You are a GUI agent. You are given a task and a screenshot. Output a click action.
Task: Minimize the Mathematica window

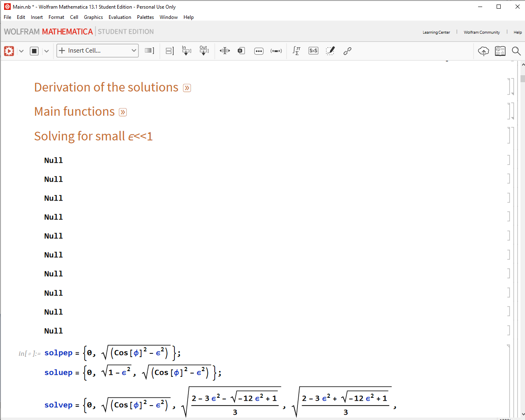click(x=480, y=7)
